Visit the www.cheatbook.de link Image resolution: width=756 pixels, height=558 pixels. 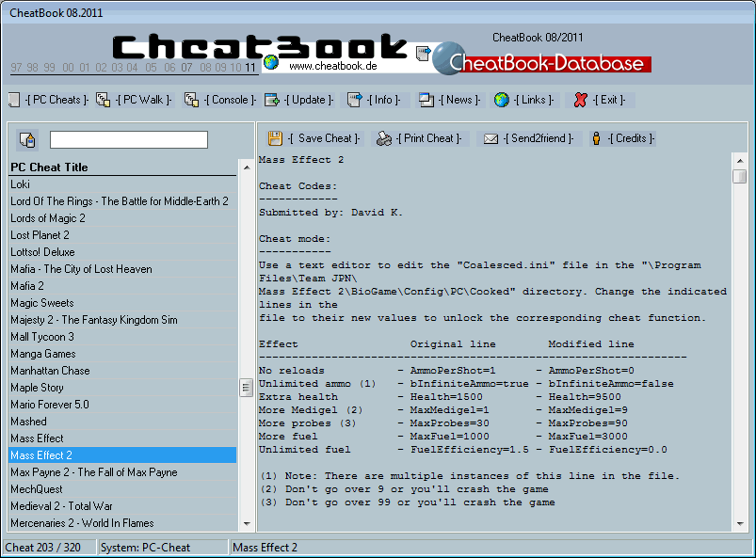click(x=333, y=66)
